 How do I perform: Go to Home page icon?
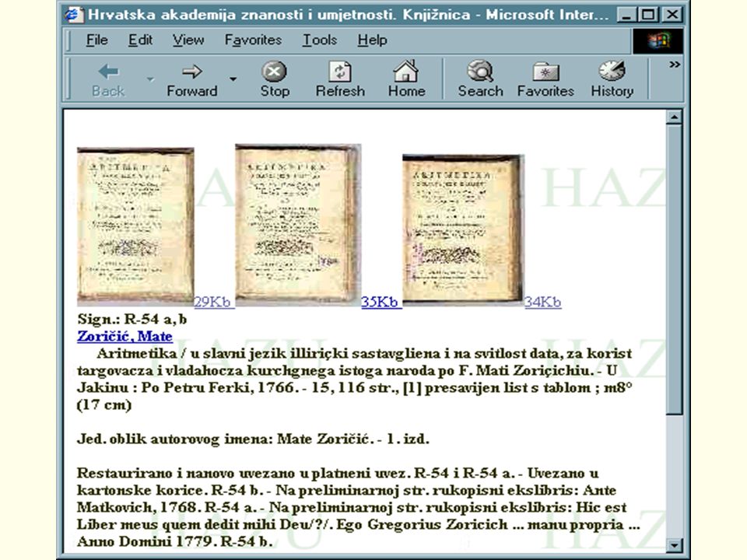406,71
